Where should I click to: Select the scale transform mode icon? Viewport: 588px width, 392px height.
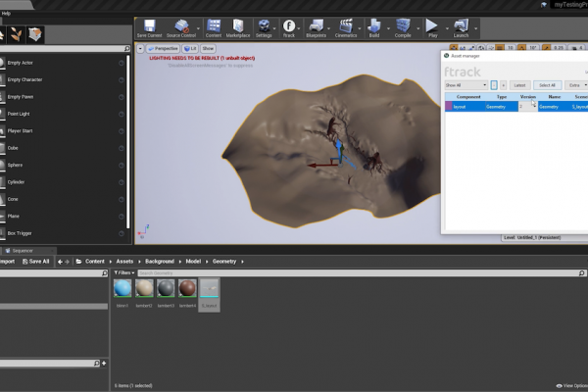[471, 48]
